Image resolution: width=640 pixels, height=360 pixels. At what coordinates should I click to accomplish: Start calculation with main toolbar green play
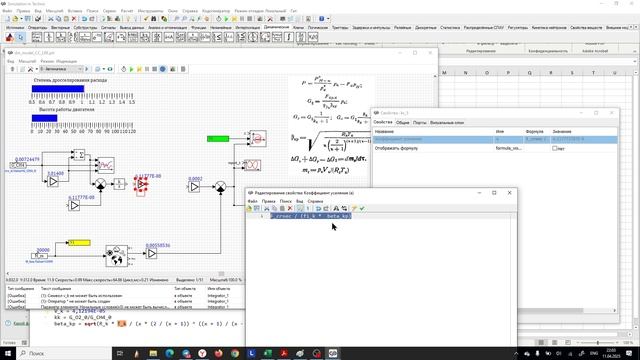coord(227,19)
